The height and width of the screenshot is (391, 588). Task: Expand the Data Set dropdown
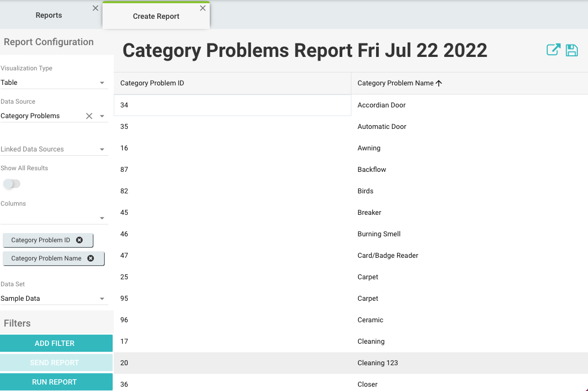(x=102, y=299)
